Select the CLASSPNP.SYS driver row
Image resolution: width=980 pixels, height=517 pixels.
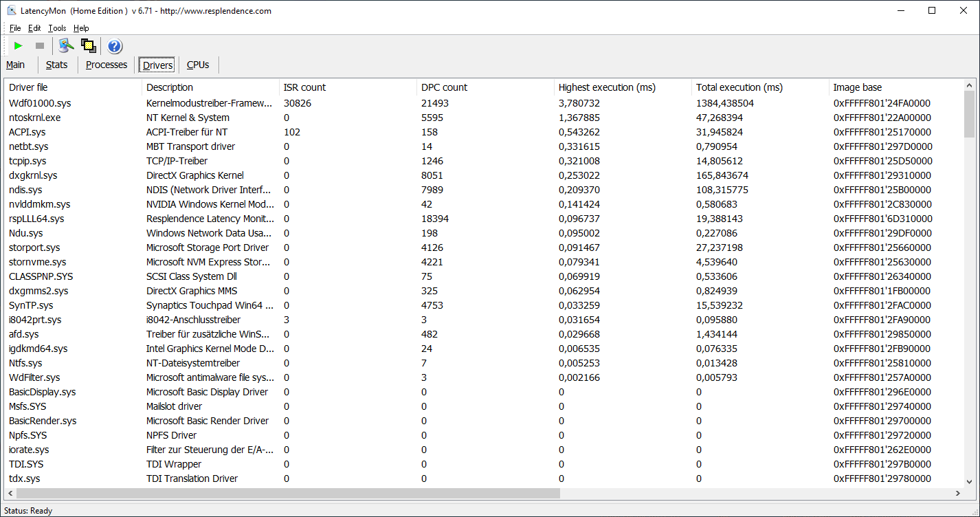(484, 276)
